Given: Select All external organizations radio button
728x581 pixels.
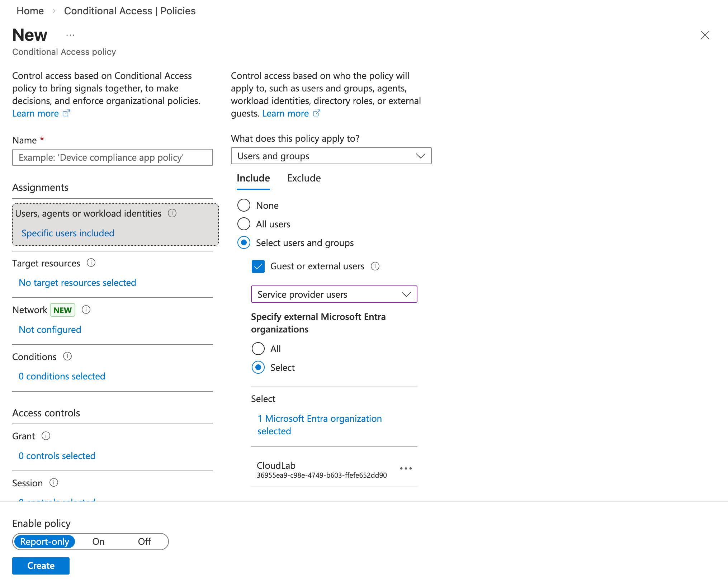Looking at the screenshot, I should click(x=258, y=349).
